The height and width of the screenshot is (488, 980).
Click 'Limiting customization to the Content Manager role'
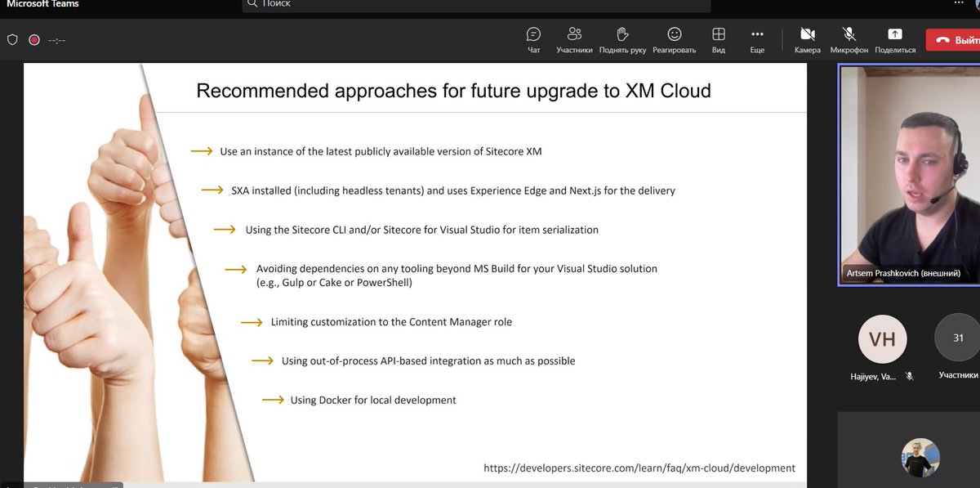pos(391,322)
